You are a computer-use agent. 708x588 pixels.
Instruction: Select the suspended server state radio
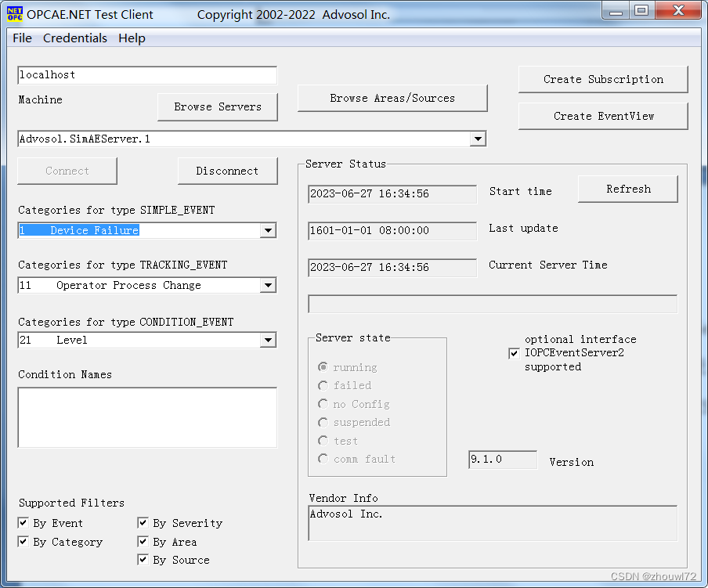tap(323, 422)
